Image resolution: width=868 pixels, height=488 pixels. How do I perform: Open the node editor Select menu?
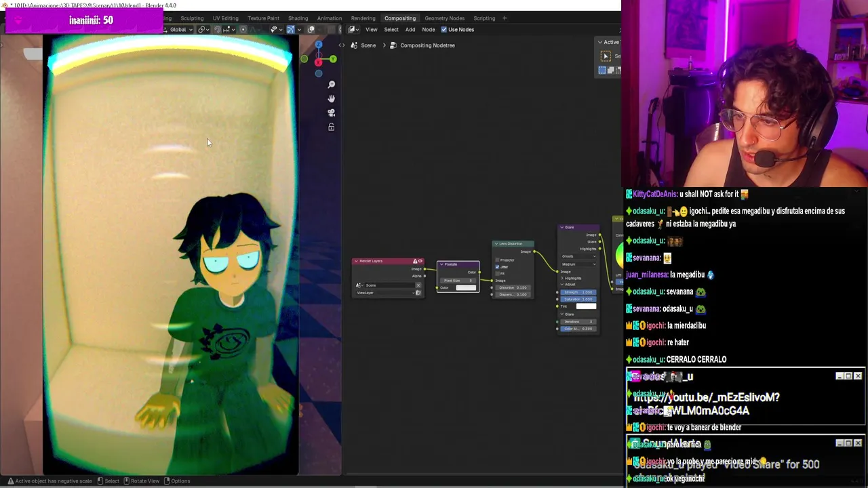tap(391, 29)
